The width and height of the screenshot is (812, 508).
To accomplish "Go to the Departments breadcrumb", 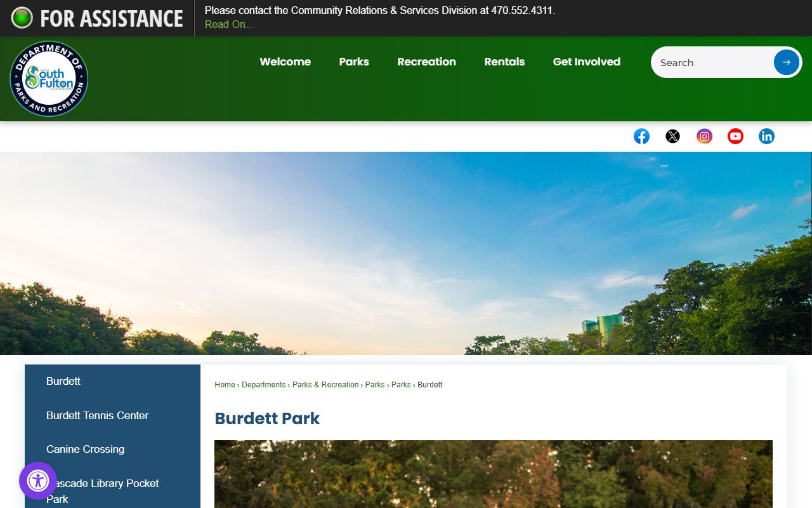I will (263, 385).
